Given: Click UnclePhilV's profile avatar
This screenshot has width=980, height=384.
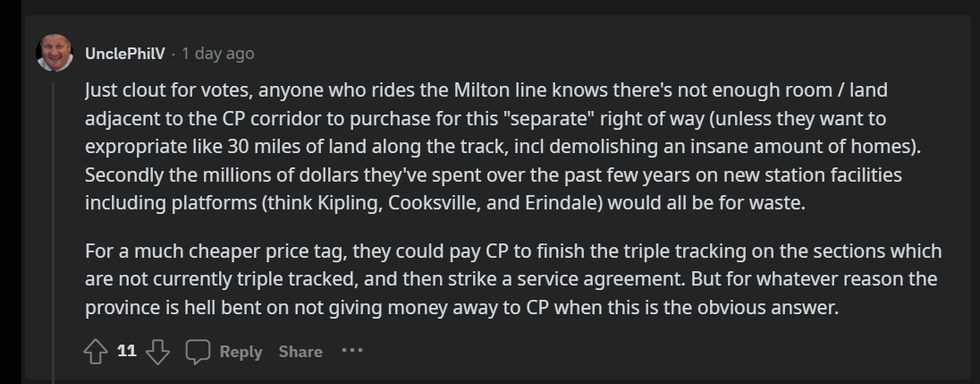Looking at the screenshot, I should (x=55, y=53).
